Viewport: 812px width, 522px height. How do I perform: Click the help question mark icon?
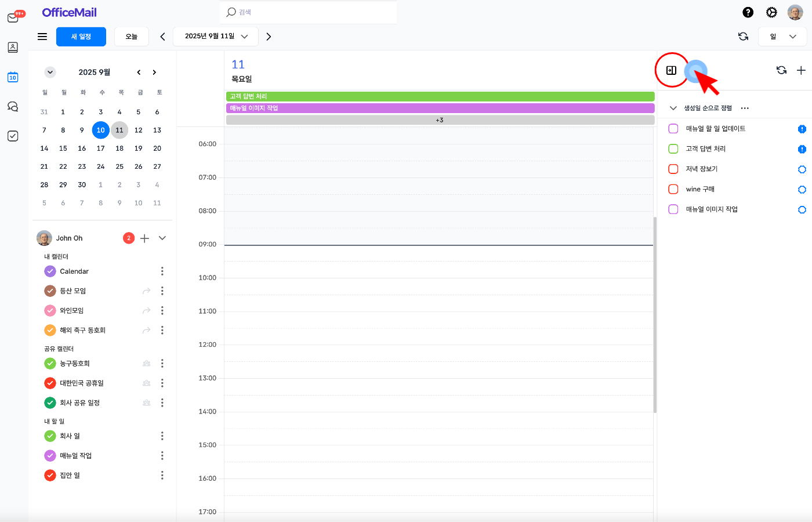click(748, 12)
